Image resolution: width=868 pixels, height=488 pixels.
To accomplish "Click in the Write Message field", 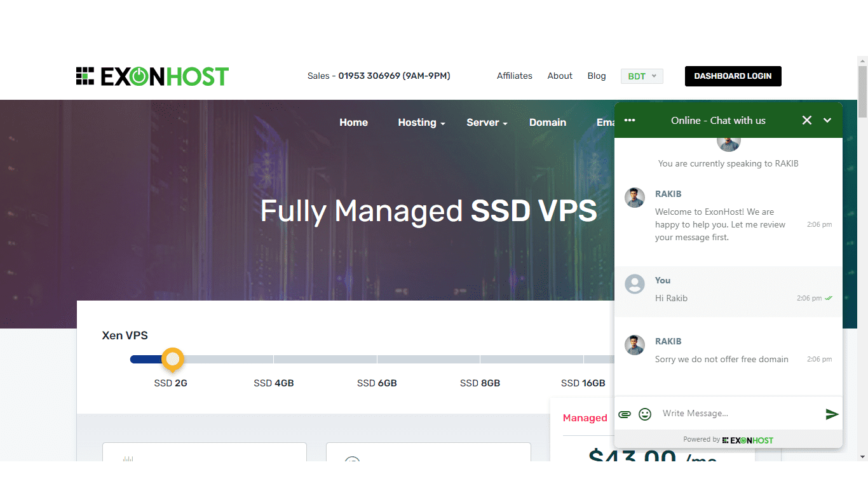I will [738, 414].
